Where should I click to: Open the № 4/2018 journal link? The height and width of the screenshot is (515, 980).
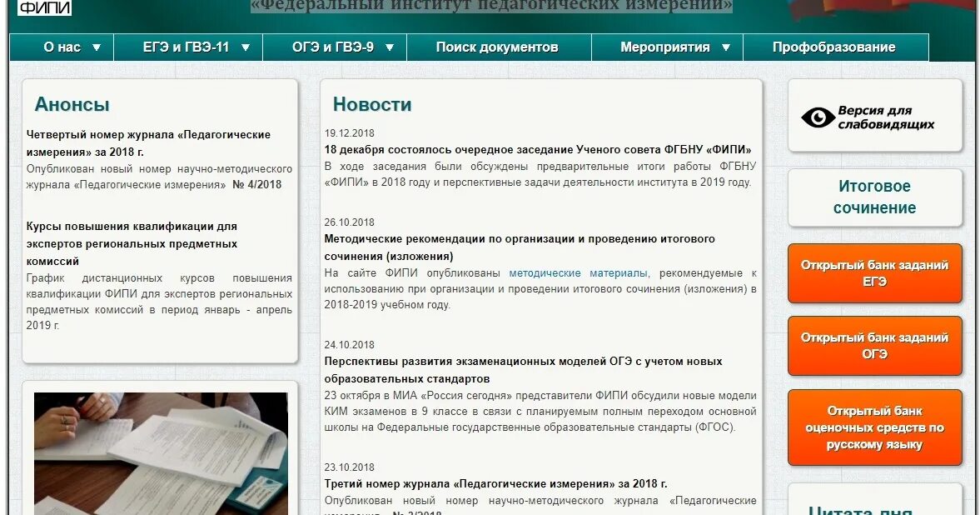point(257,185)
